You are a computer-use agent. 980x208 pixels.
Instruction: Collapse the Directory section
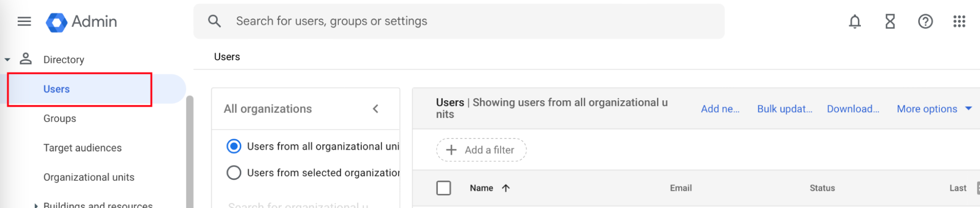tap(7, 60)
